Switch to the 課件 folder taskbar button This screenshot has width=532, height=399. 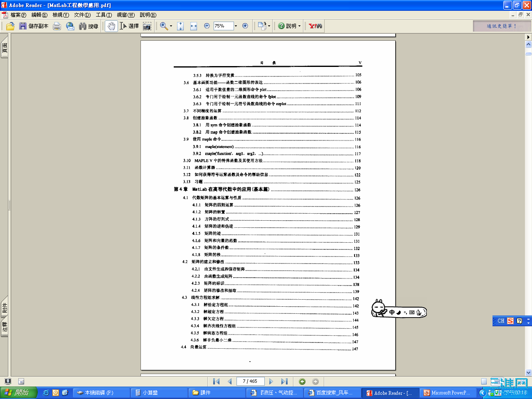216,393
